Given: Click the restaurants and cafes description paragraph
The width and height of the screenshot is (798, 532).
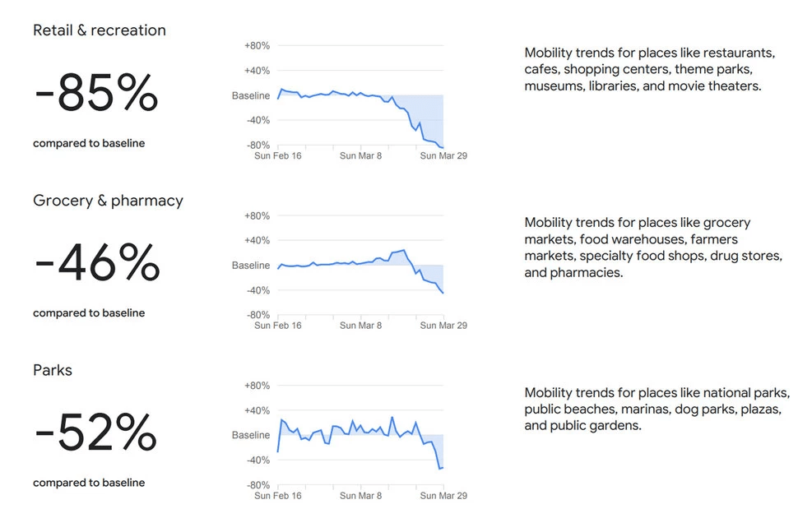Looking at the screenshot, I should (x=649, y=69).
